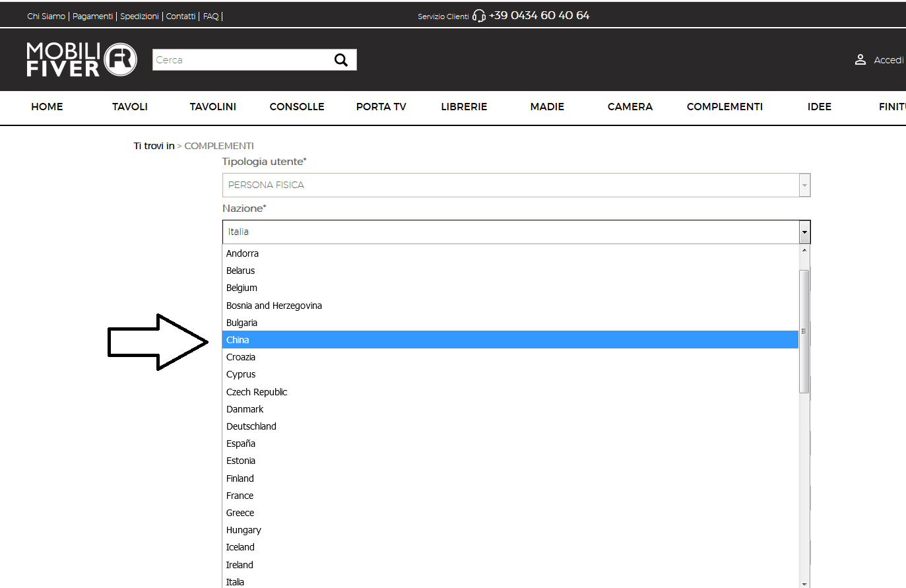Select the Italia option in the list
The height and width of the screenshot is (588, 906).
click(x=511, y=581)
